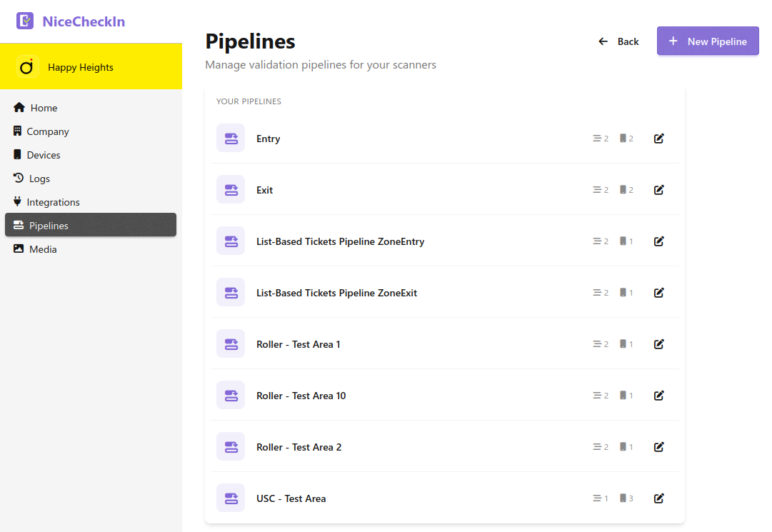Select the Integrations plug icon

(x=18, y=201)
